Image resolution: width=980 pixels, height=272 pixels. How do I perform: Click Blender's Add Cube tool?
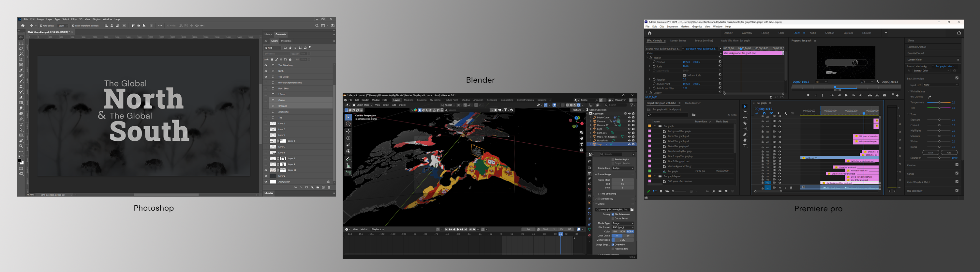tap(348, 173)
